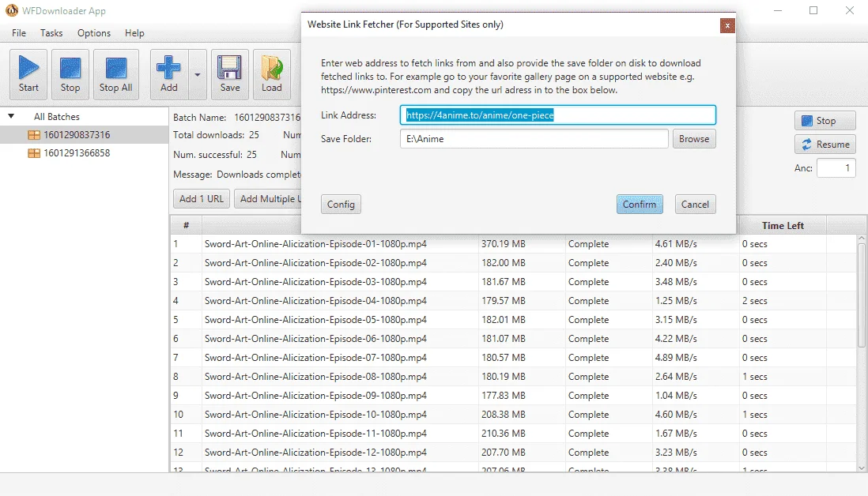The image size is (868, 496).
Task: Open the dropdown arrow beside Add
Action: pyautogui.click(x=198, y=75)
